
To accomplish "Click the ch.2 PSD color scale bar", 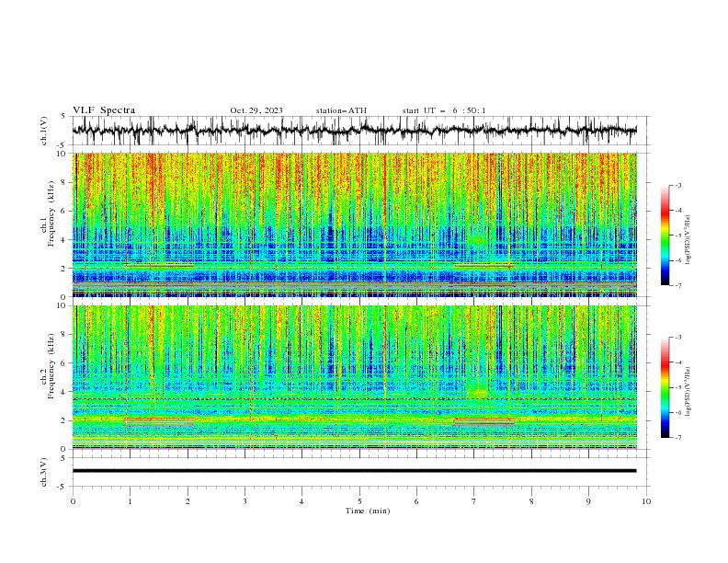I will (665, 387).
